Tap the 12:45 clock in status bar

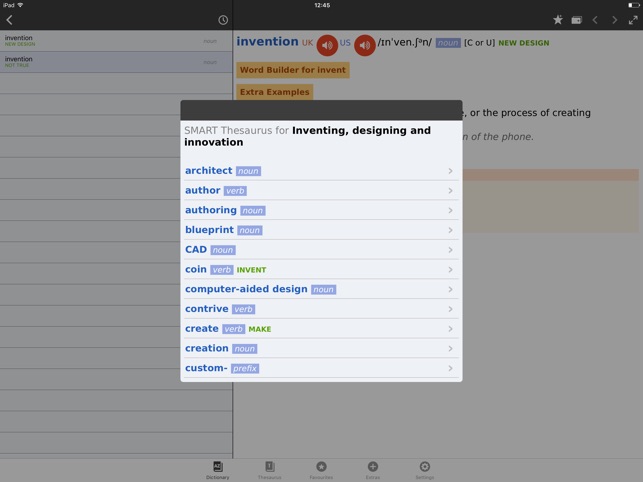pos(322,5)
